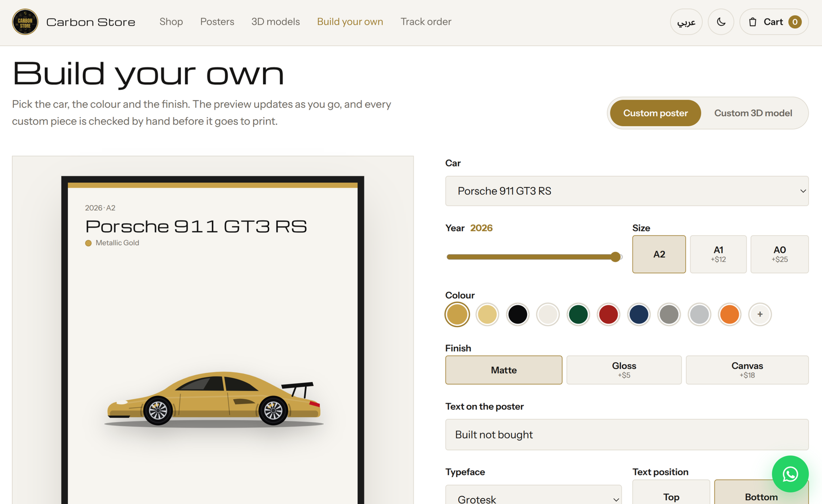This screenshot has width=822, height=504.
Task: Click the 2026 year value
Action: 481,228
